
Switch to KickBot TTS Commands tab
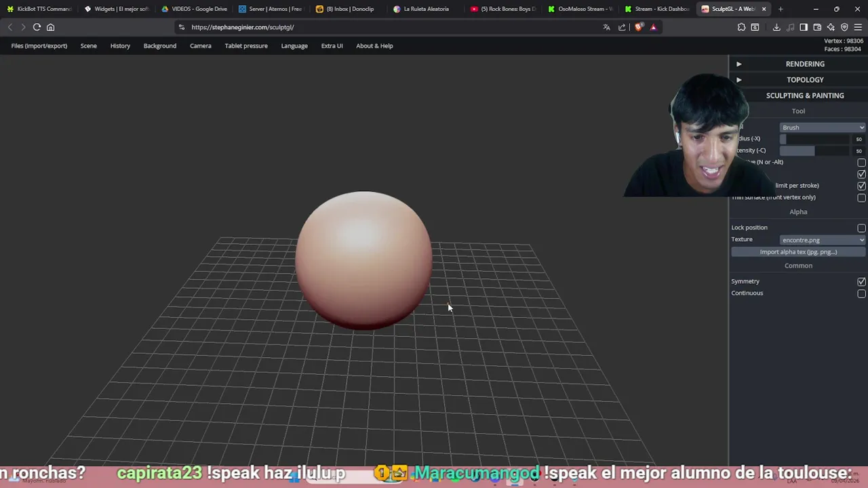coord(39,9)
